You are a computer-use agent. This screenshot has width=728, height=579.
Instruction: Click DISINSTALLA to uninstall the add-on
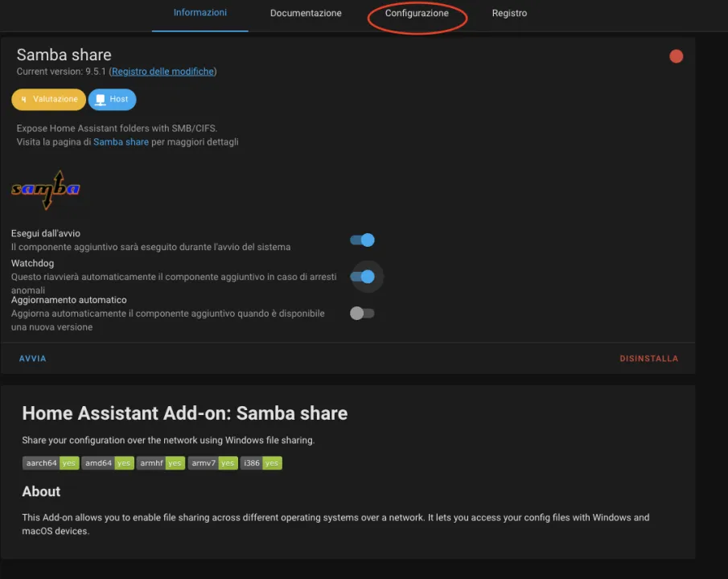(648, 359)
